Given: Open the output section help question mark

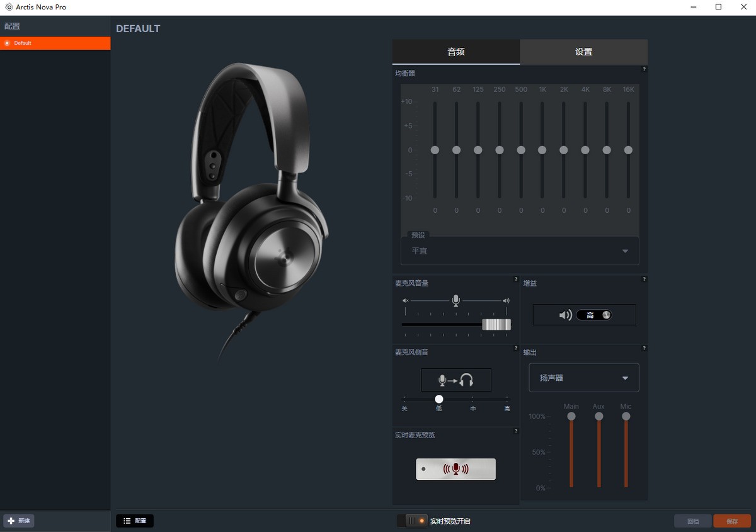Looking at the screenshot, I should point(644,348).
